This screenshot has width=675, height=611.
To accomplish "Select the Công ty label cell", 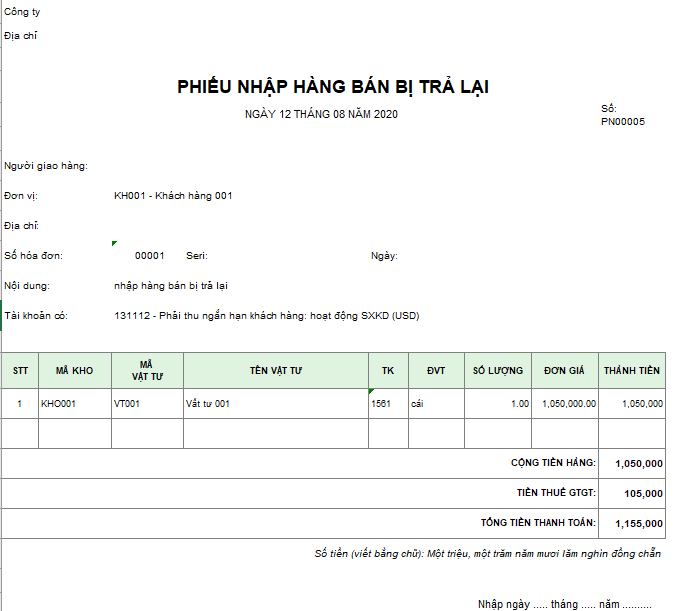I will pyautogui.click(x=23, y=12).
